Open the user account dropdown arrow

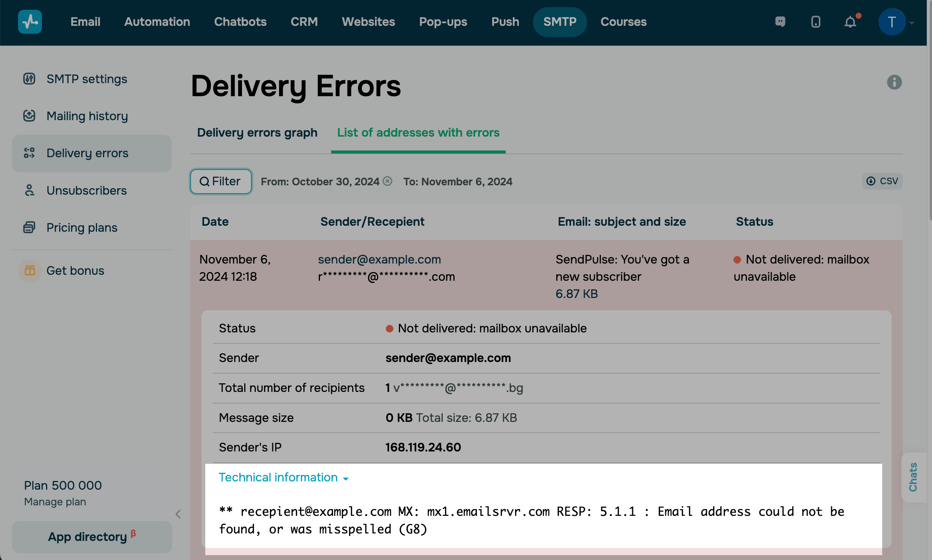coord(912,22)
